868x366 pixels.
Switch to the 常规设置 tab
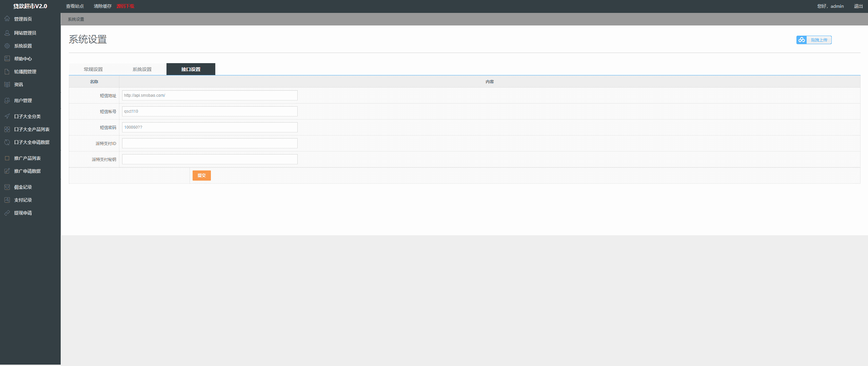tap(93, 69)
